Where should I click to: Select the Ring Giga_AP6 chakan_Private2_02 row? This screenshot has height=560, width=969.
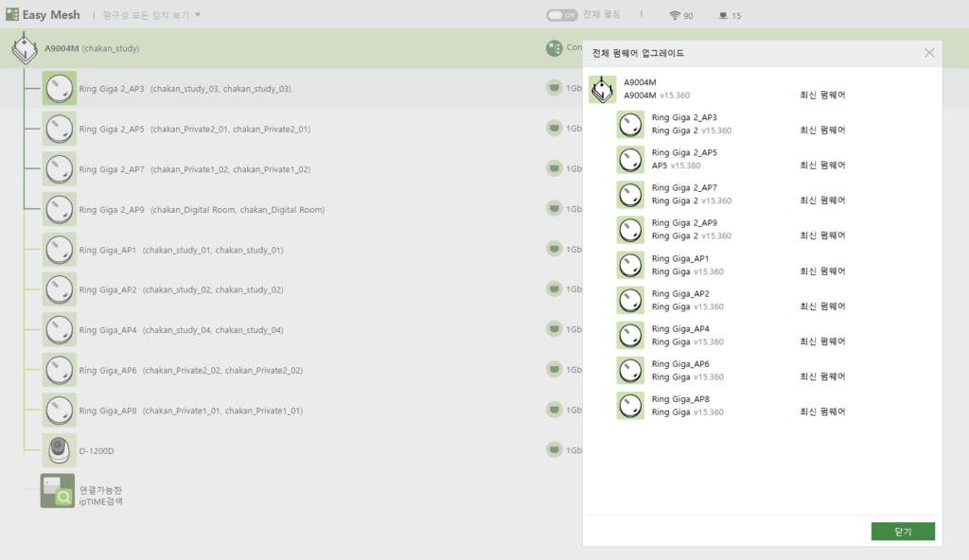pos(291,370)
